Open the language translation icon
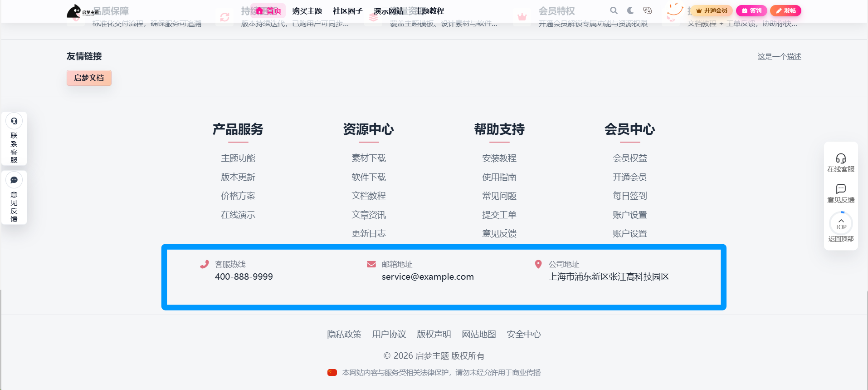The height and width of the screenshot is (390, 868). point(648,10)
